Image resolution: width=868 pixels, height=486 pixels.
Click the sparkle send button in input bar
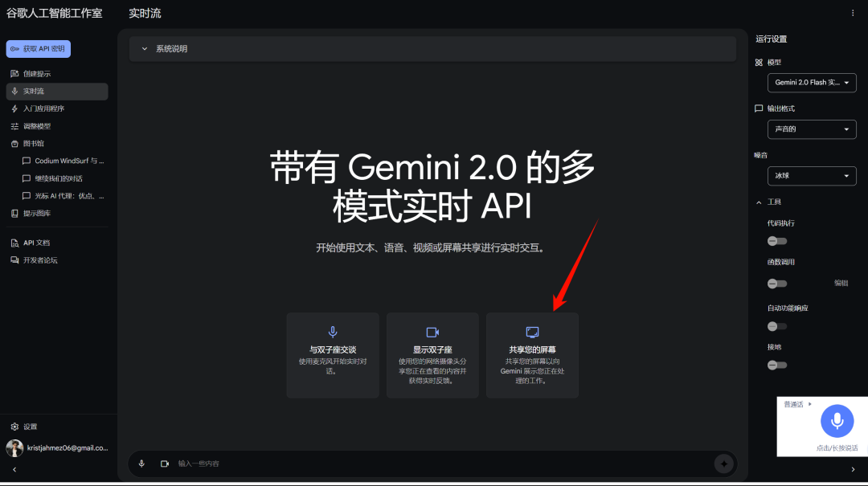723,464
